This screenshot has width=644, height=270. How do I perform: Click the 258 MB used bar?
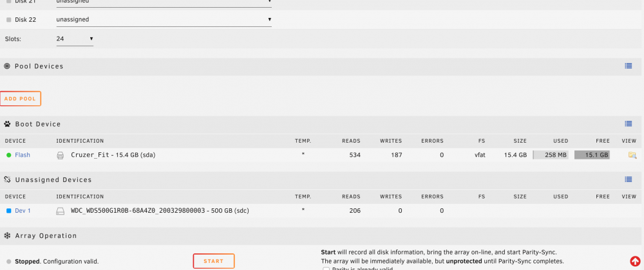[x=551, y=155]
